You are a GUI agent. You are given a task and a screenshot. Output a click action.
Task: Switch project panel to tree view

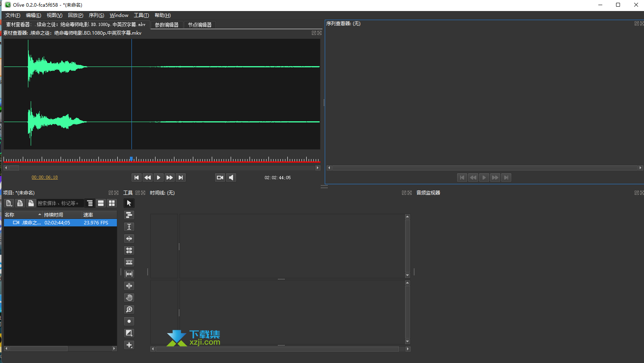tap(90, 203)
